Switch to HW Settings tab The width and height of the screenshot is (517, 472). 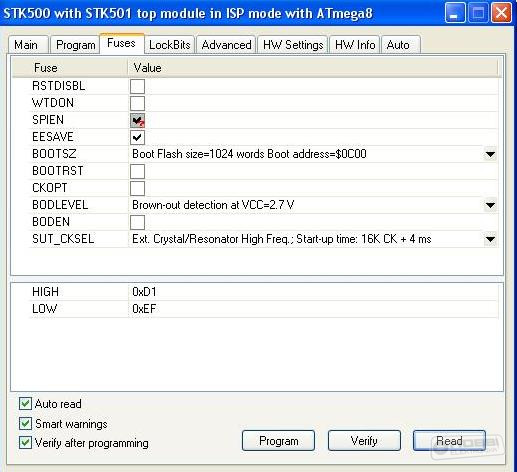tap(293, 45)
